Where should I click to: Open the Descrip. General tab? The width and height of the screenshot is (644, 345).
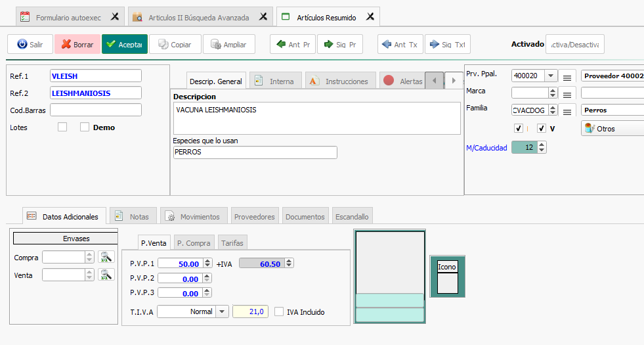tap(216, 81)
